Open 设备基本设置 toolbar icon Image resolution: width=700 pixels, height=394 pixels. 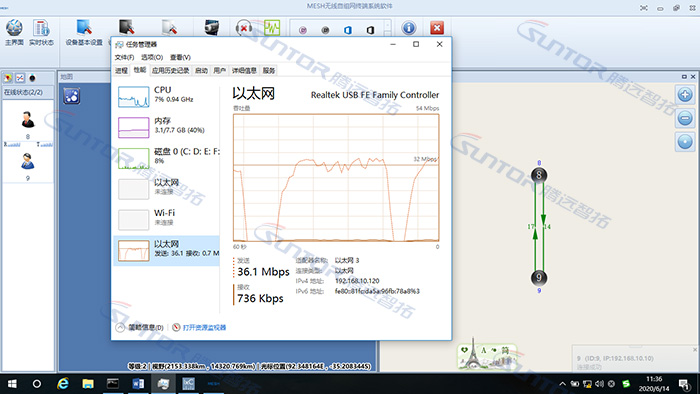pyautogui.click(x=84, y=28)
